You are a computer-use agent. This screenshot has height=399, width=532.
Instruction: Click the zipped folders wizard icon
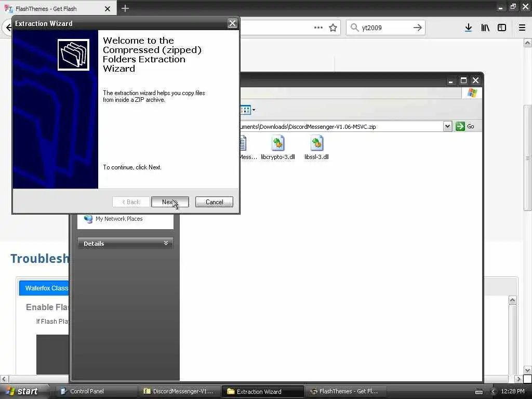tap(73, 55)
